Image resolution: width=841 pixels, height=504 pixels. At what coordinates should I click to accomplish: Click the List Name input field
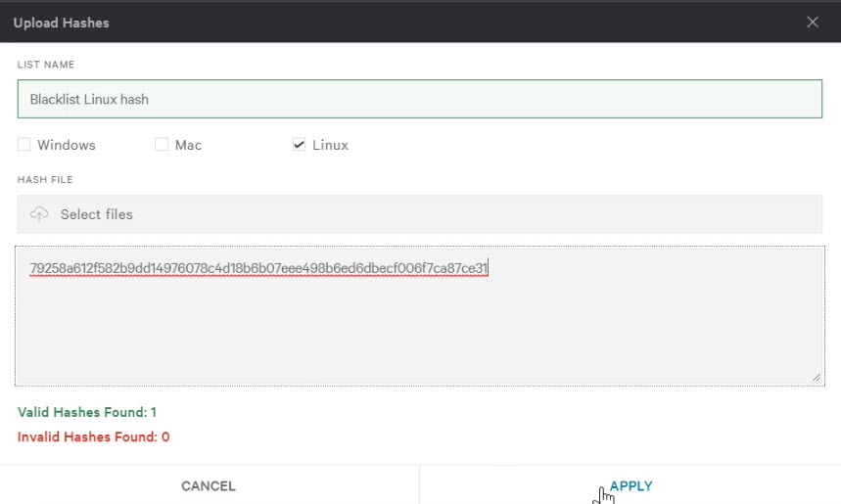(x=419, y=99)
